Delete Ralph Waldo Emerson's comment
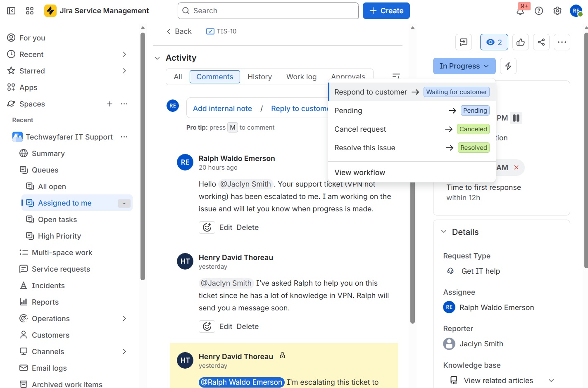The width and height of the screenshot is (588, 388). pyautogui.click(x=248, y=227)
